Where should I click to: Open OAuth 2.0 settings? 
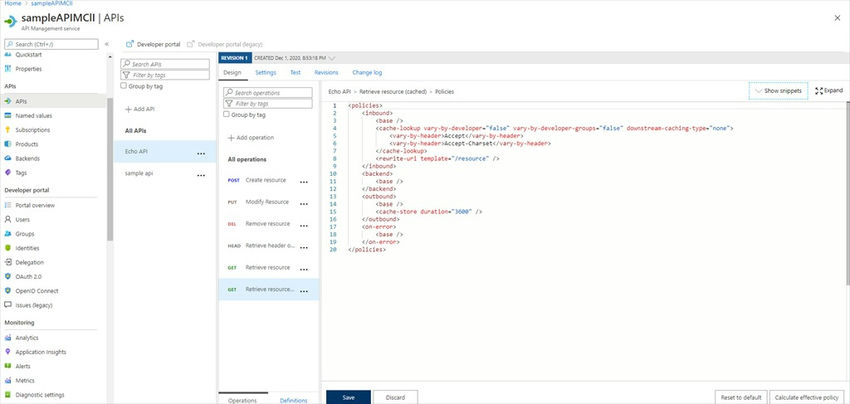pos(28,277)
